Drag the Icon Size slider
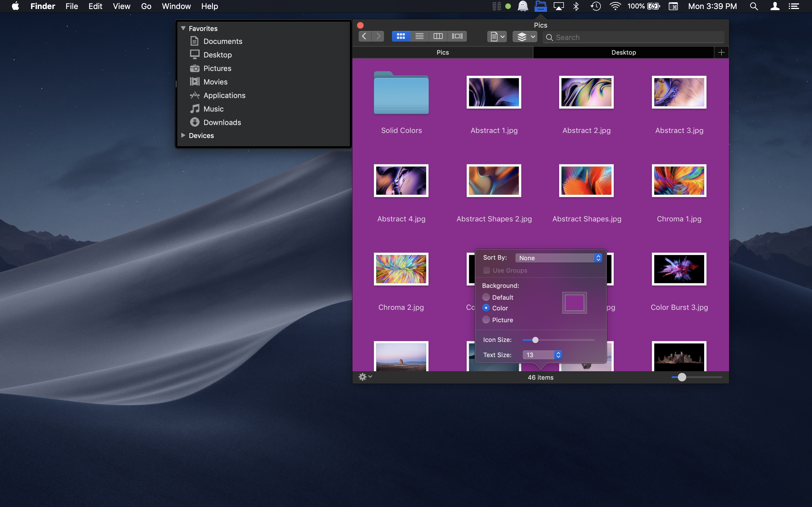This screenshot has height=507, width=812. pyautogui.click(x=534, y=339)
